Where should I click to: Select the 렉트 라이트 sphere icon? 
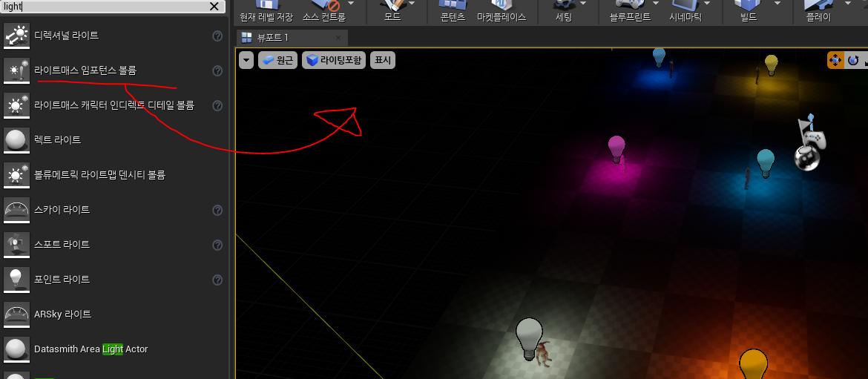[x=16, y=140]
